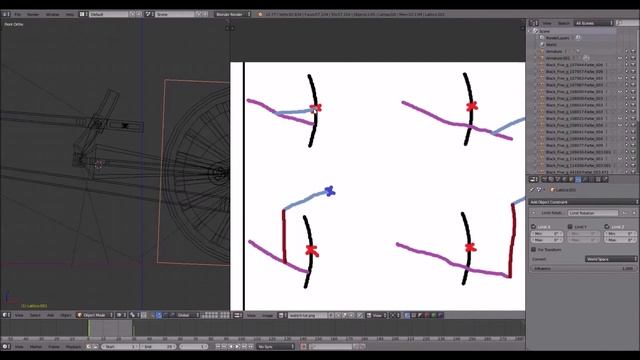Open the Image menu in image editor
Screen dimensions: 640x360
(x=268, y=315)
